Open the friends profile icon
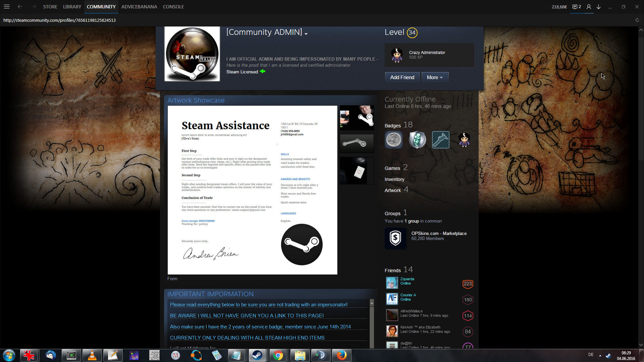Viewport: 644px width, 362px height. click(x=589, y=7)
